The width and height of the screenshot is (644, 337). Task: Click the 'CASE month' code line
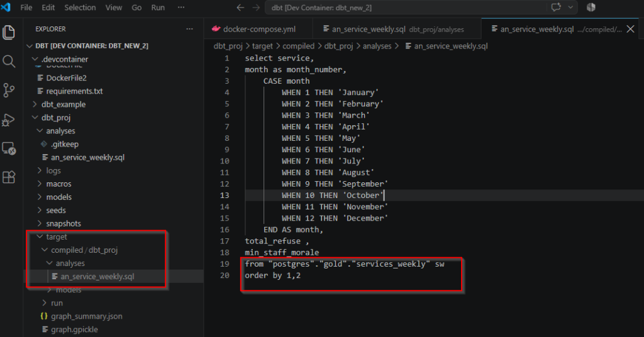tap(286, 81)
